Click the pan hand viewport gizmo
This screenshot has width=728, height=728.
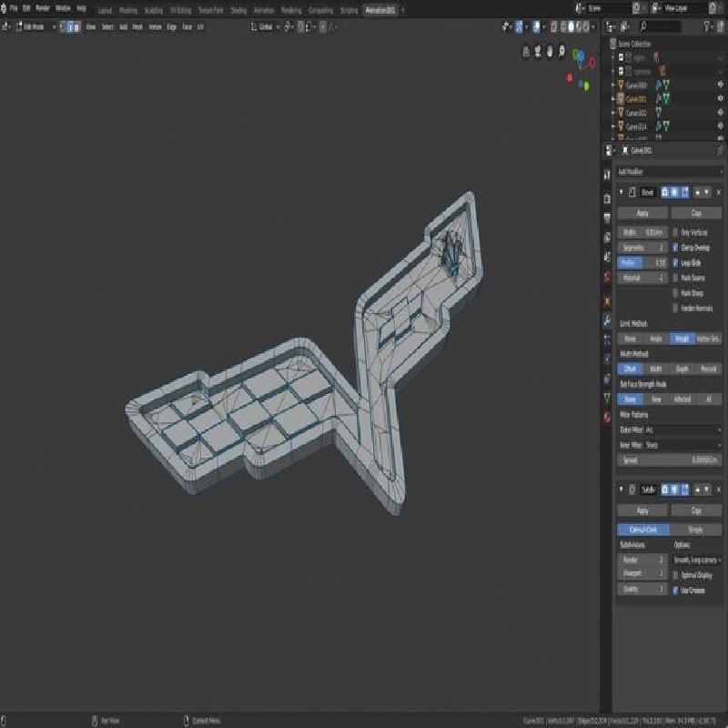point(550,51)
